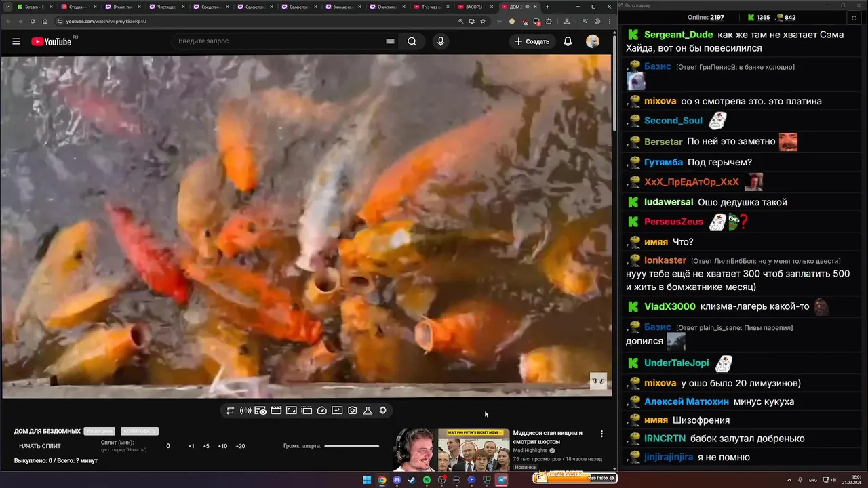Open the browser downloads icon
Viewport: 868px width, 488px height.
click(567, 21)
